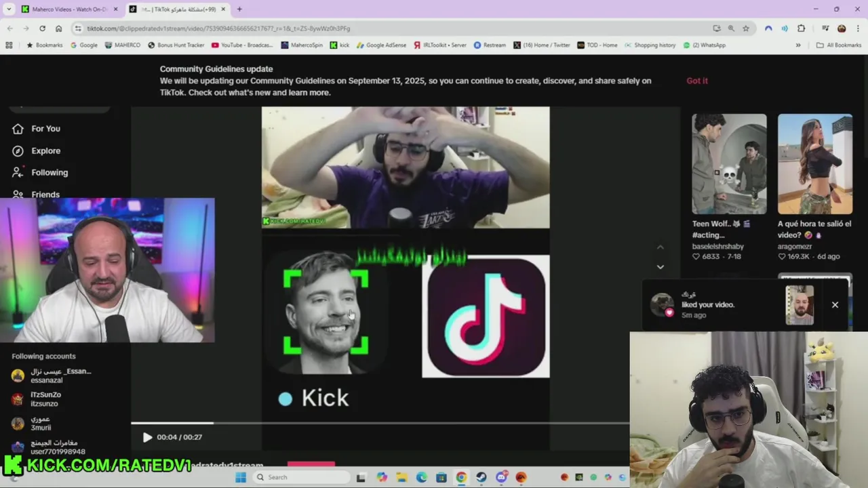Open Bookmarks star folder in bookmarks bar
The width and height of the screenshot is (868, 488).
coord(44,45)
